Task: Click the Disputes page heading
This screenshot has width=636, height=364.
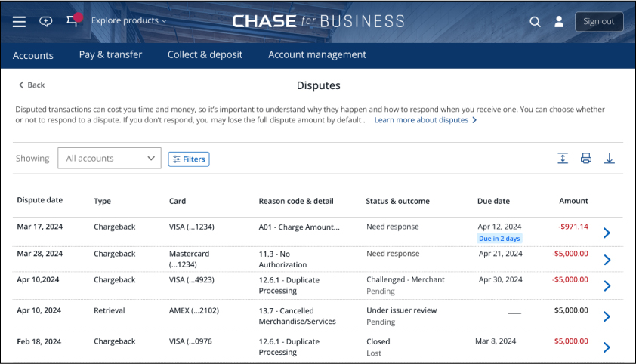Action: pyautogui.click(x=319, y=85)
